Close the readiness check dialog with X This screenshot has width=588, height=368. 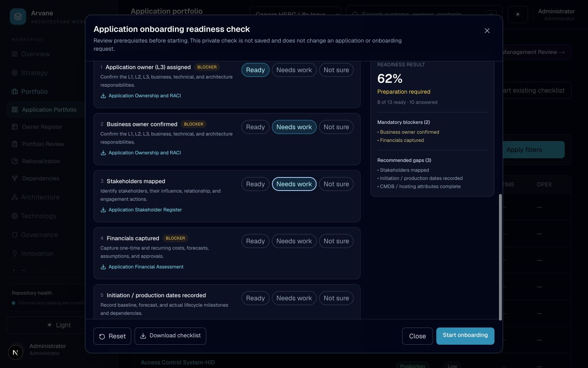(487, 31)
